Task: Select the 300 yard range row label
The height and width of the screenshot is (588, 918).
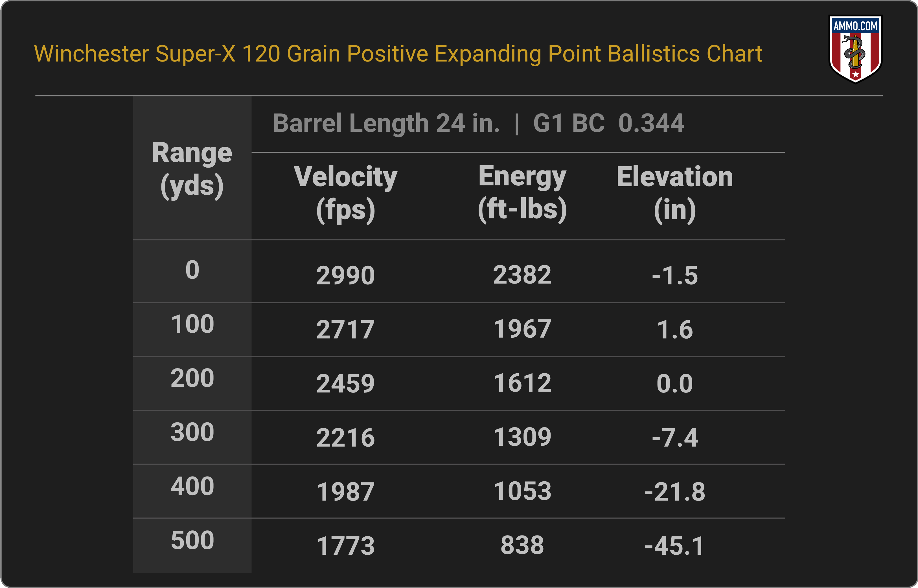Action: pyautogui.click(x=192, y=432)
